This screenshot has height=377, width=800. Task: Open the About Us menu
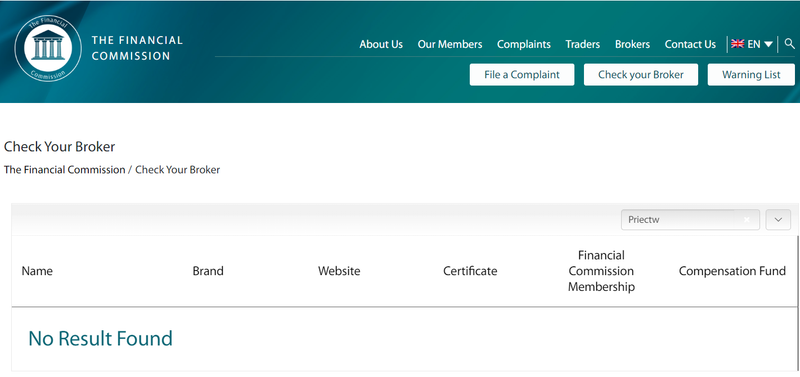click(381, 44)
